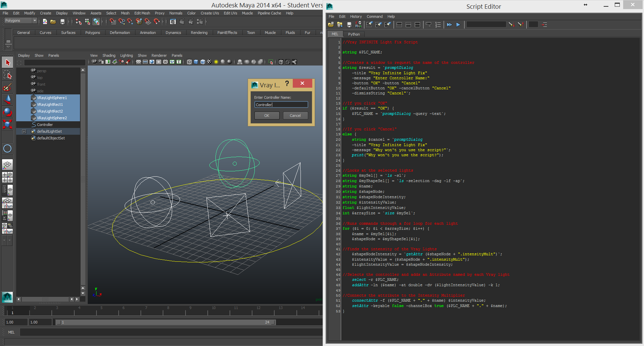Open the Command menu in Script Editor
Screen dimensions: 644x346
[374, 16]
